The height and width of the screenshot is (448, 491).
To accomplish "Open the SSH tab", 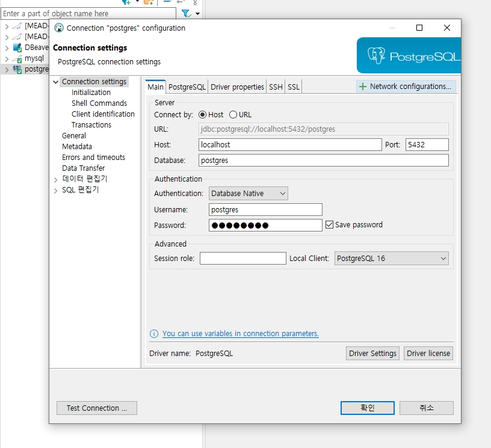I will [276, 87].
